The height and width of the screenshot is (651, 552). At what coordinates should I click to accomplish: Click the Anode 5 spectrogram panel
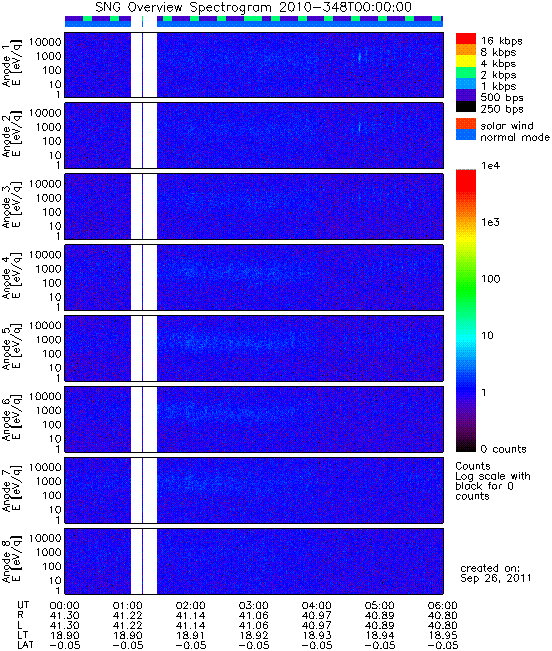click(x=254, y=348)
